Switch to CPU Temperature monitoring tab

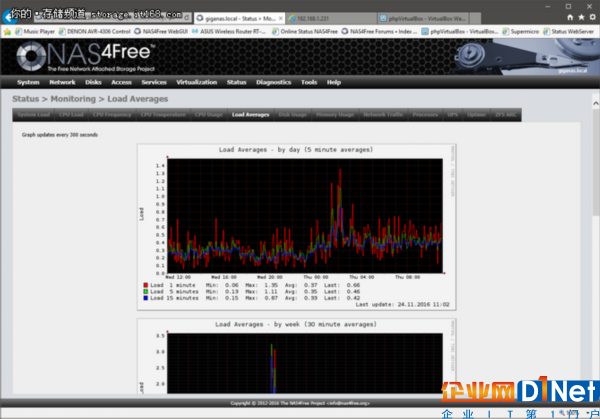pos(163,115)
